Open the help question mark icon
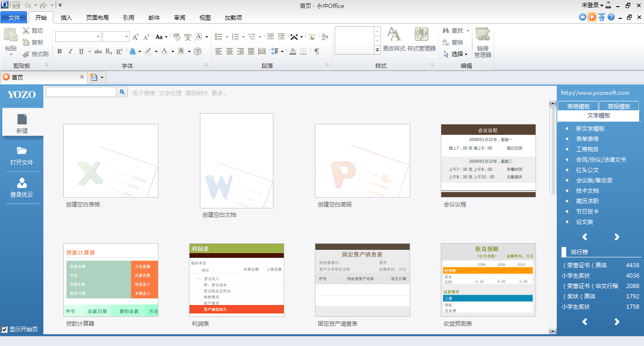 (611, 17)
